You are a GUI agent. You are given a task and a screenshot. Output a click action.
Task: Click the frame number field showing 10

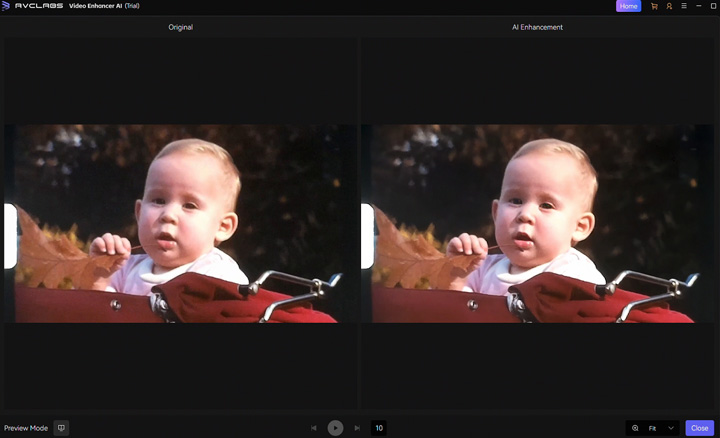[379, 428]
